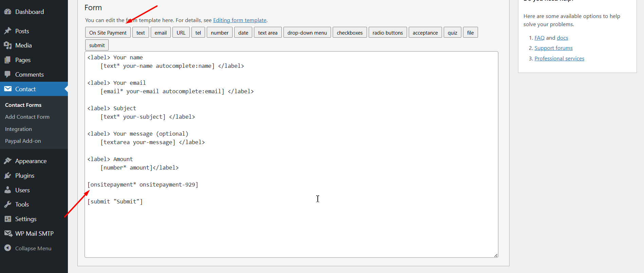Insert On Site Payment tag
This screenshot has width=644, height=273.
(x=108, y=33)
